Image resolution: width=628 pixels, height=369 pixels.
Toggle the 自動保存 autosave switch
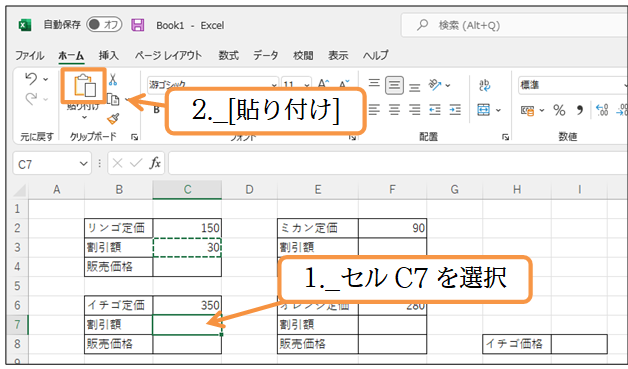point(104,25)
